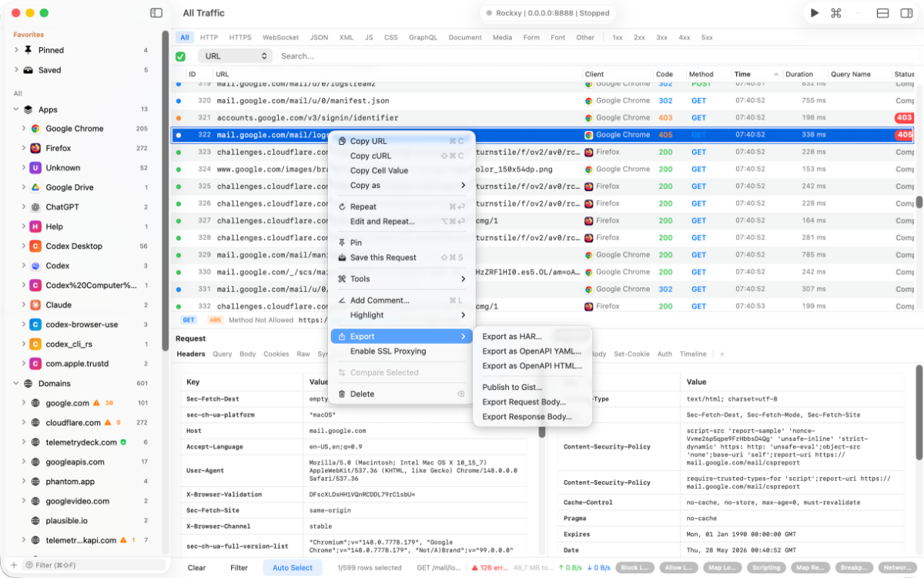
Task: Enable the Auto Select toggle
Action: point(293,567)
